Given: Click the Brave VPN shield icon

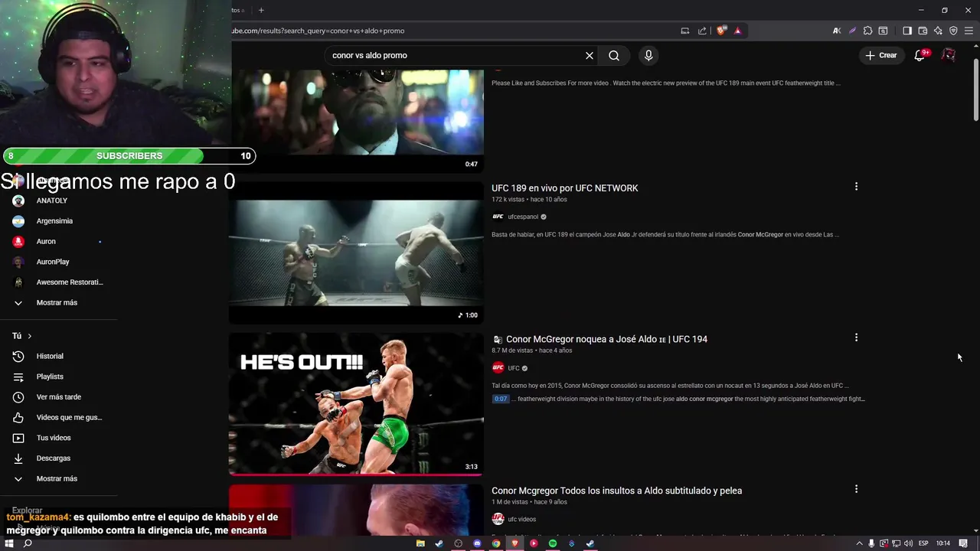Looking at the screenshot, I should coord(953,31).
